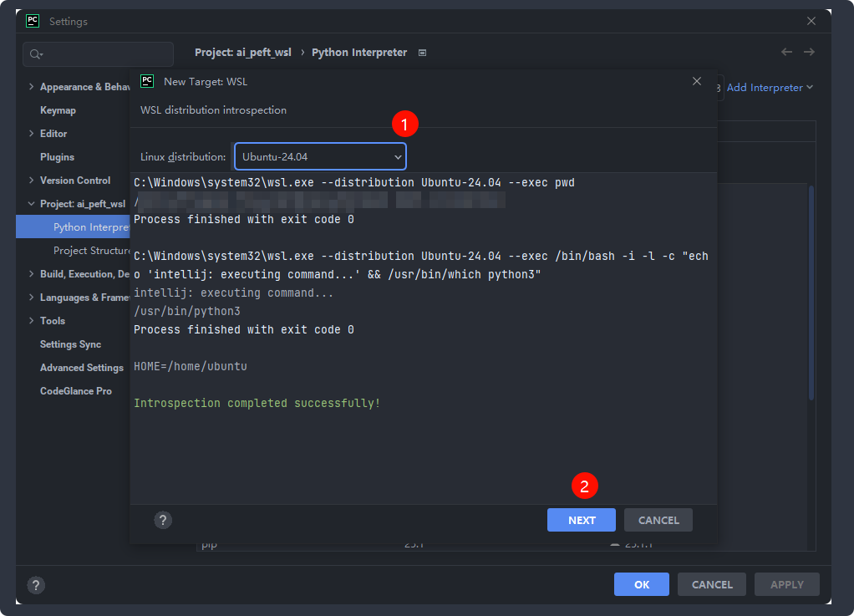Image resolution: width=854 pixels, height=616 pixels.
Task: Expand the Editor settings section
Action: tap(31, 134)
